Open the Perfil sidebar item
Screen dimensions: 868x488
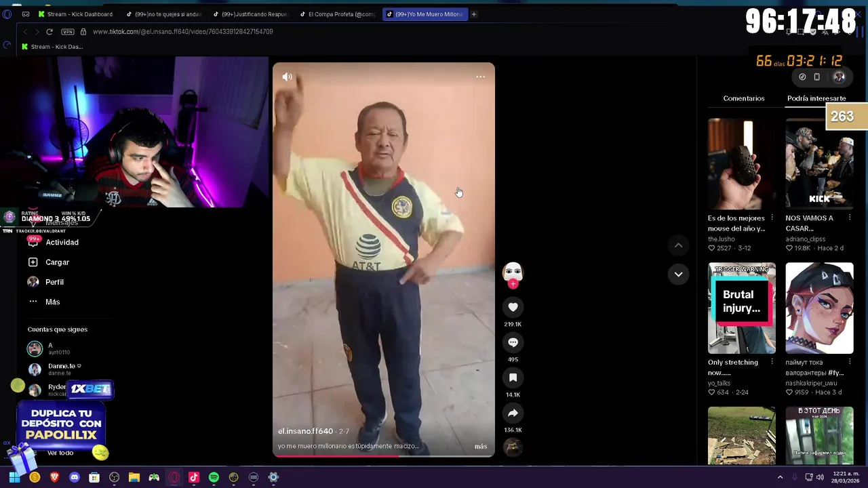(46, 282)
